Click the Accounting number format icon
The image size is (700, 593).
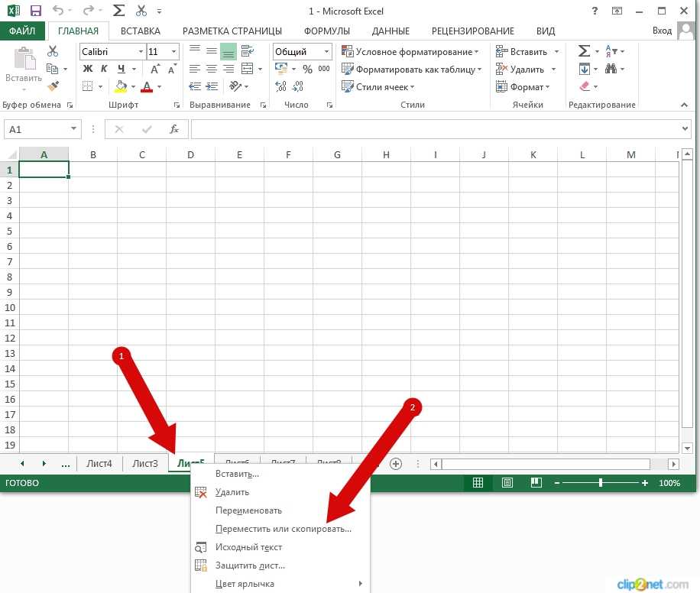pyautogui.click(x=281, y=68)
